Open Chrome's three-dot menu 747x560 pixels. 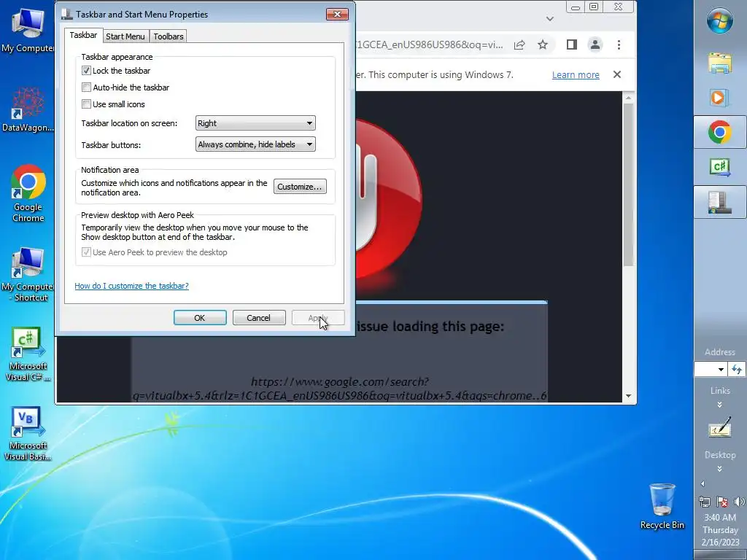619,44
